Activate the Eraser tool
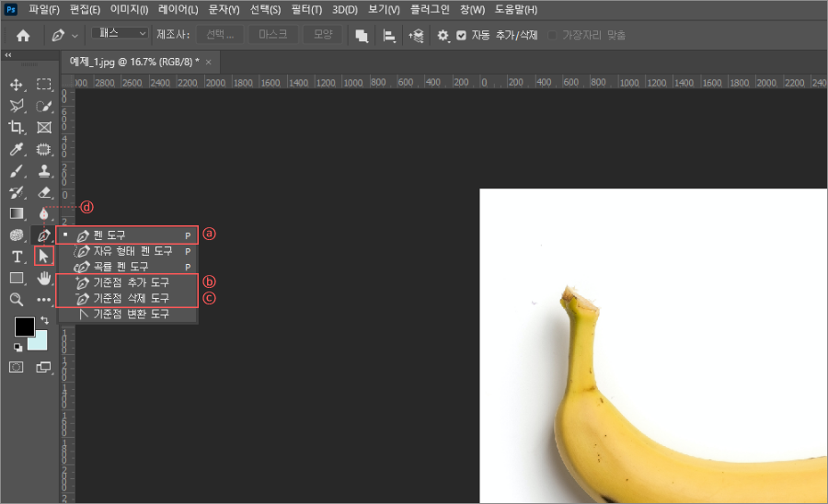This screenshot has width=828, height=504. 43,192
